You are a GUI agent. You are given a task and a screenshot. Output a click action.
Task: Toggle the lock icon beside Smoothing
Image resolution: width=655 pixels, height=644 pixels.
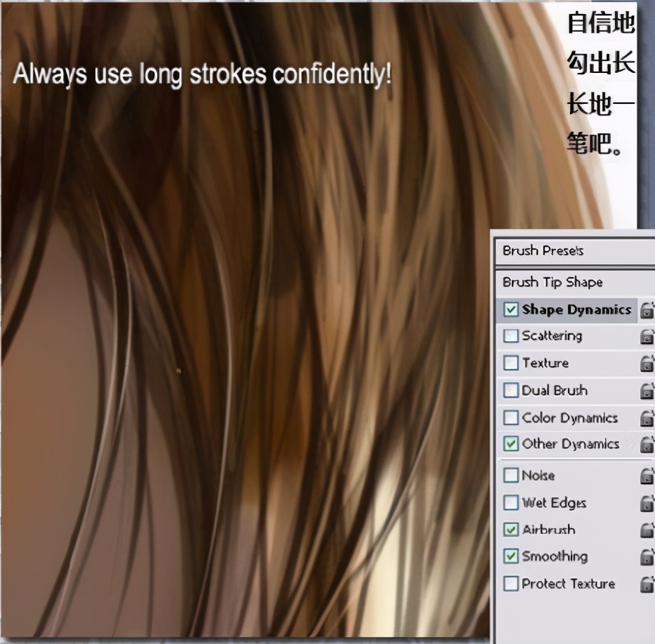pyautogui.click(x=647, y=556)
